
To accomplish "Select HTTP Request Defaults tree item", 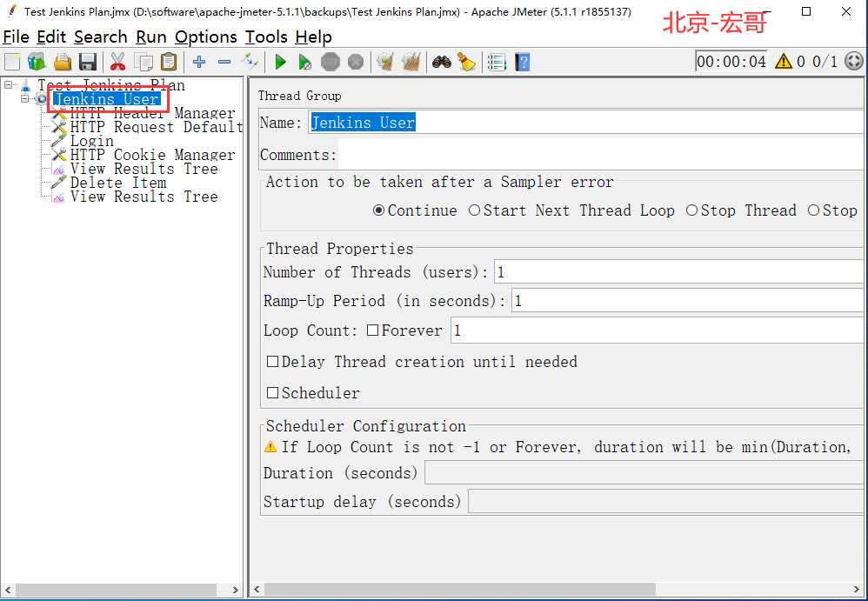I will pyautogui.click(x=157, y=127).
